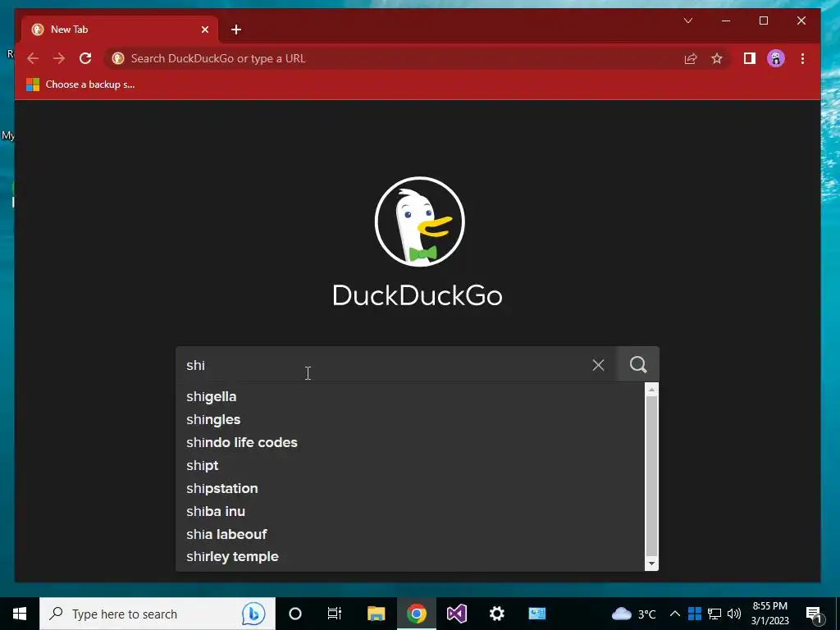Open a new tab with plus button
The height and width of the screenshot is (630, 840).
coord(236,30)
